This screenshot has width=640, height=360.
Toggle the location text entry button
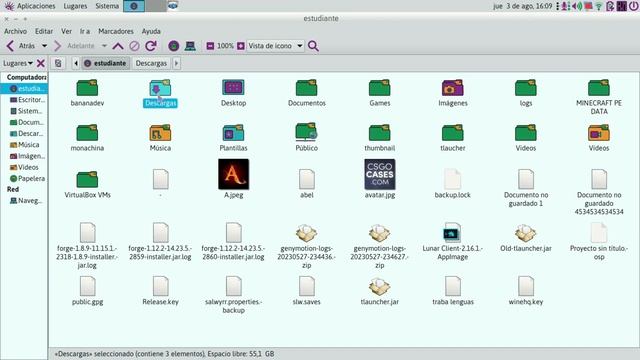click(x=58, y=63)
